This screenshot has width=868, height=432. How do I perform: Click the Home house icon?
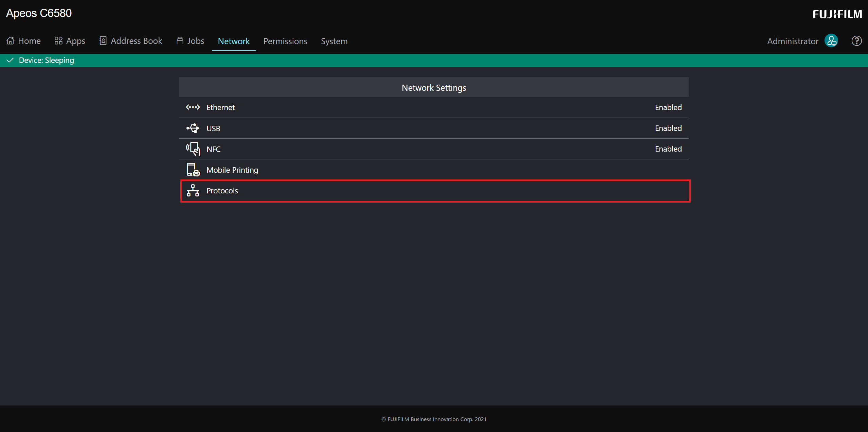(x=11, y=41)
